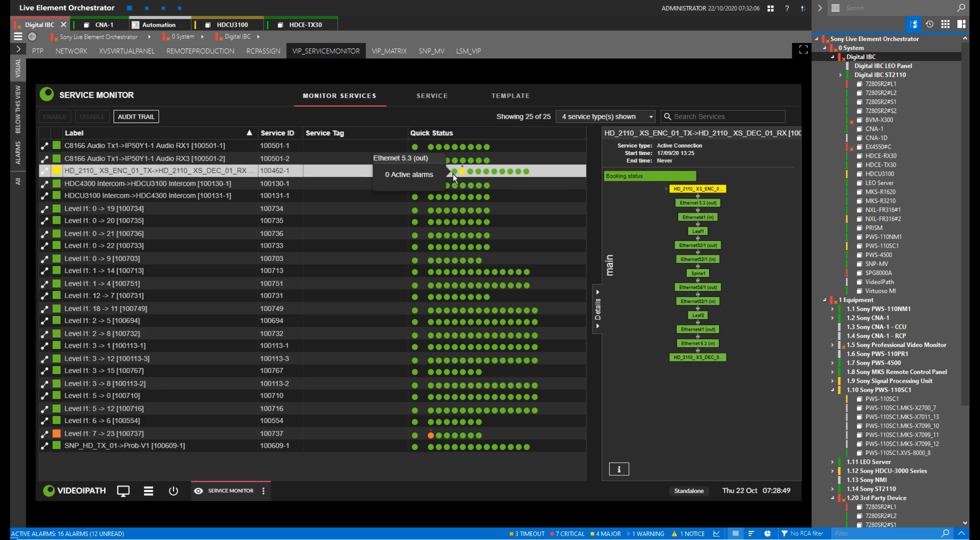Expand Digital IBC ST2110 tree node

point(840,75)
